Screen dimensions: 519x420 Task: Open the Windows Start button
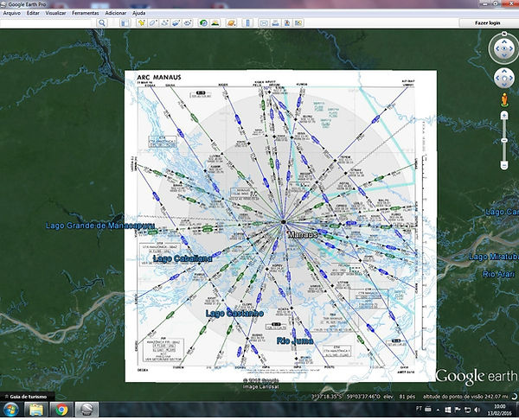point(11,410)
